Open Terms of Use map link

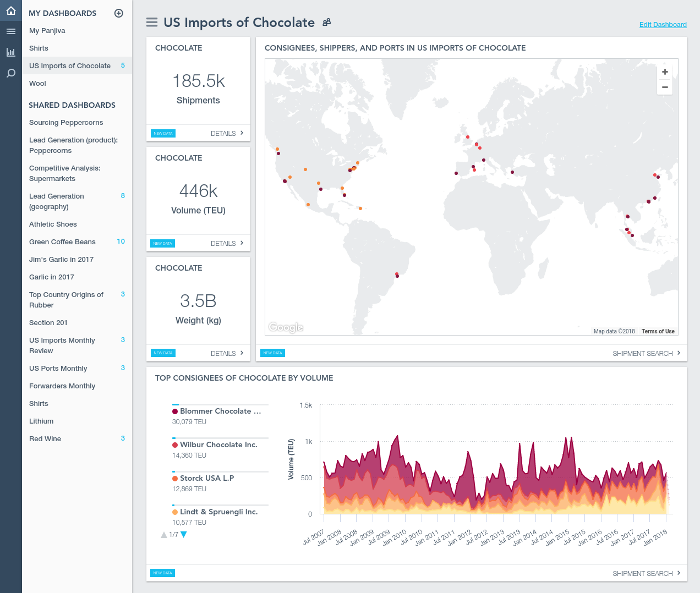pos(658,331)
